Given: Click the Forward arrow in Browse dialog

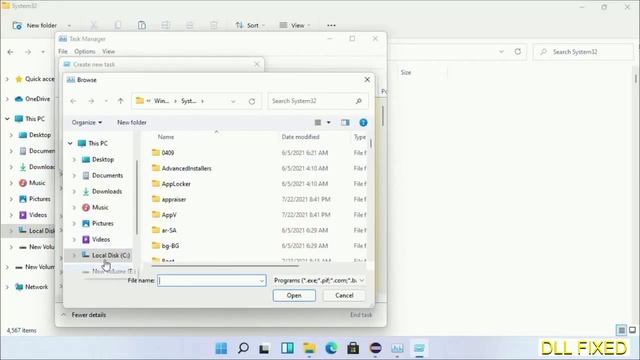Looking at the screenshot, I should point(91,101).
